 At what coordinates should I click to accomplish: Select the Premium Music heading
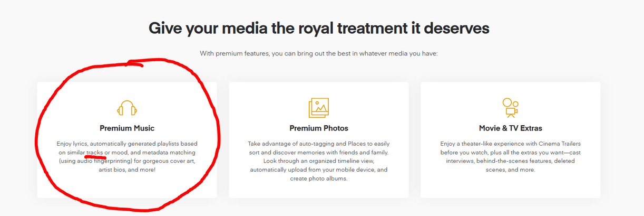point(127,128)
